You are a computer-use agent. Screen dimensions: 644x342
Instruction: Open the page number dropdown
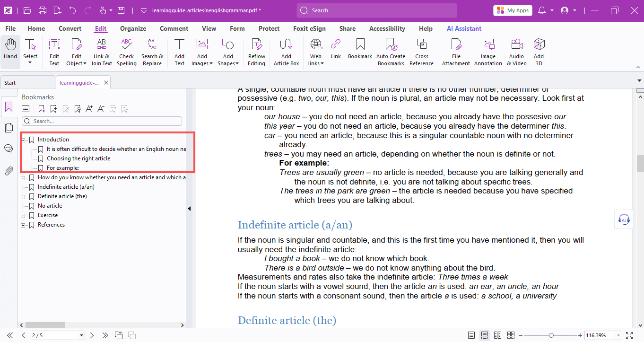coord(82,335)
